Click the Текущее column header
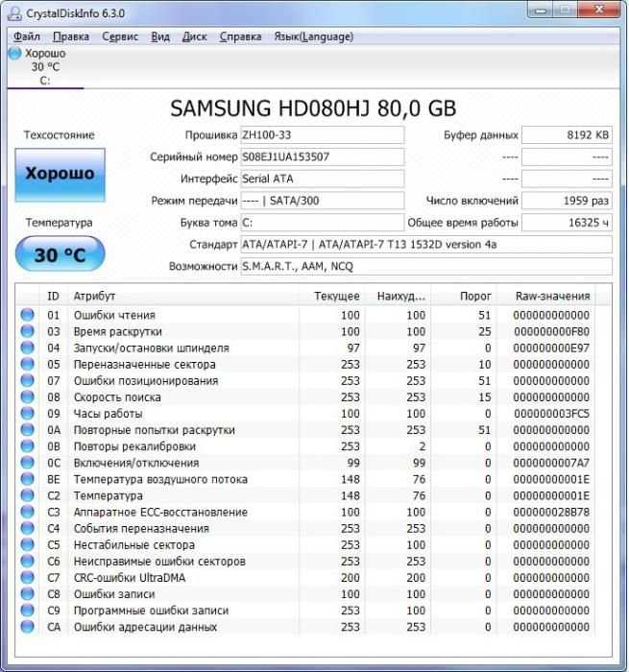The height and width of the screenshot is (672, 629). [x=331, y=296]
